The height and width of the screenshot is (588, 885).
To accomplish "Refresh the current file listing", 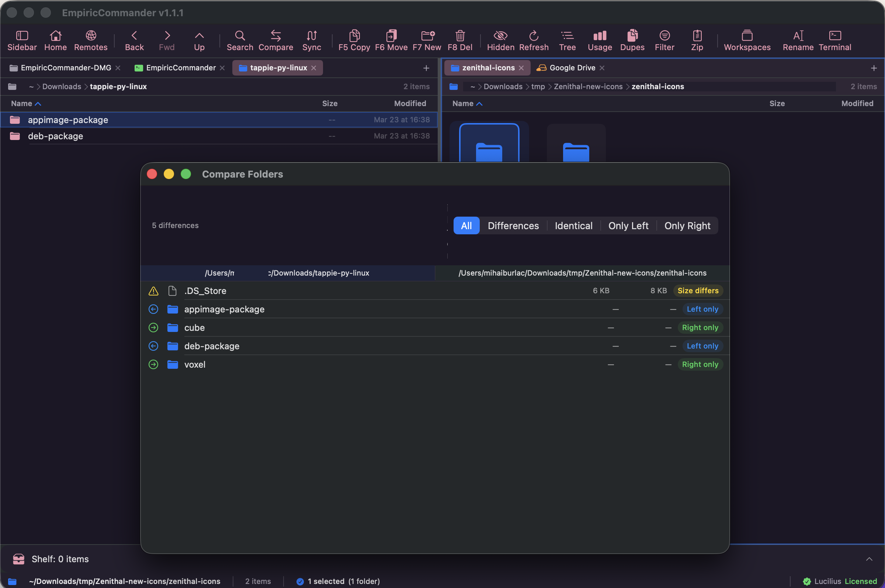I will pyautogui.click(x=533, y=40).
